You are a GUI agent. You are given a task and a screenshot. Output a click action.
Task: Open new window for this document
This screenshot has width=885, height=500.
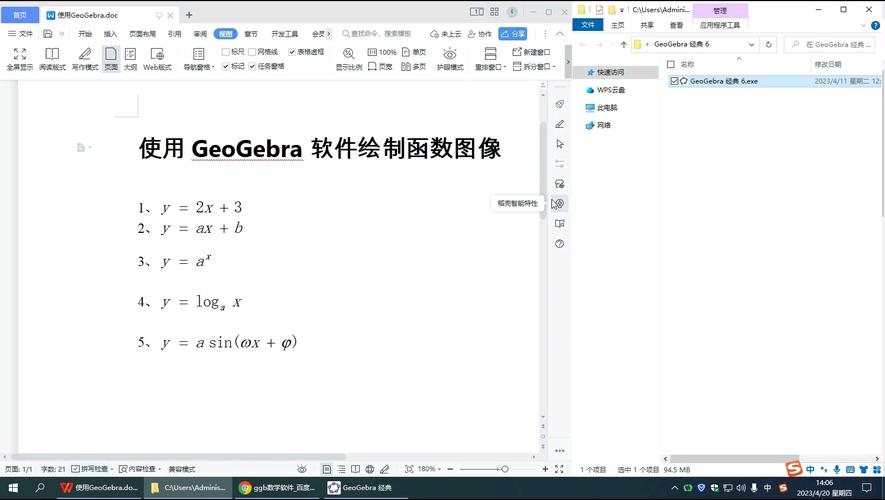(531, 52)
